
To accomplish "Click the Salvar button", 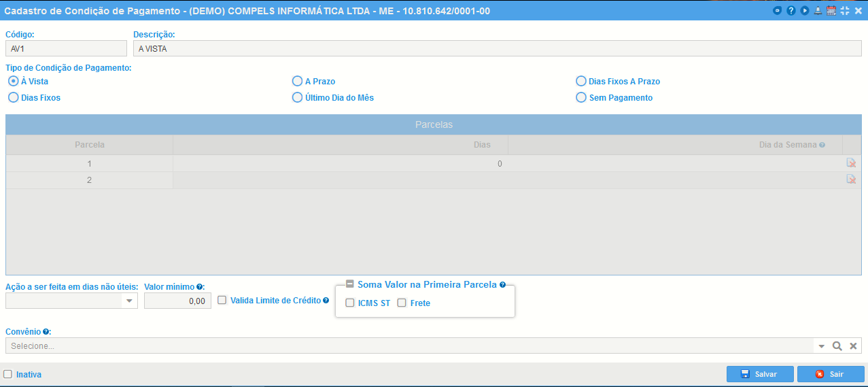I will pos(760,374).
